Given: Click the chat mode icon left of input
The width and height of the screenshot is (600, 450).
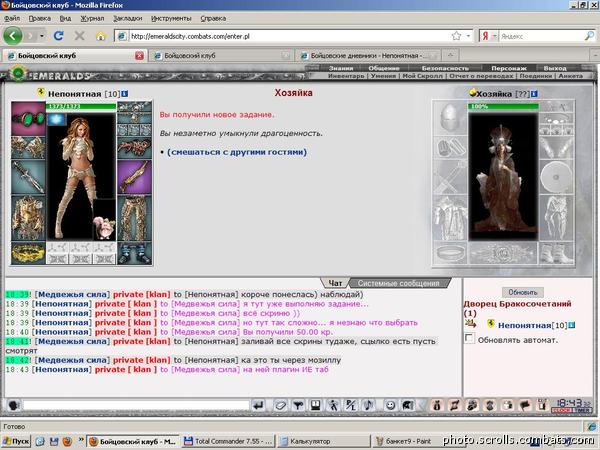Looking at the screenshot, I should tap(14, 405).
